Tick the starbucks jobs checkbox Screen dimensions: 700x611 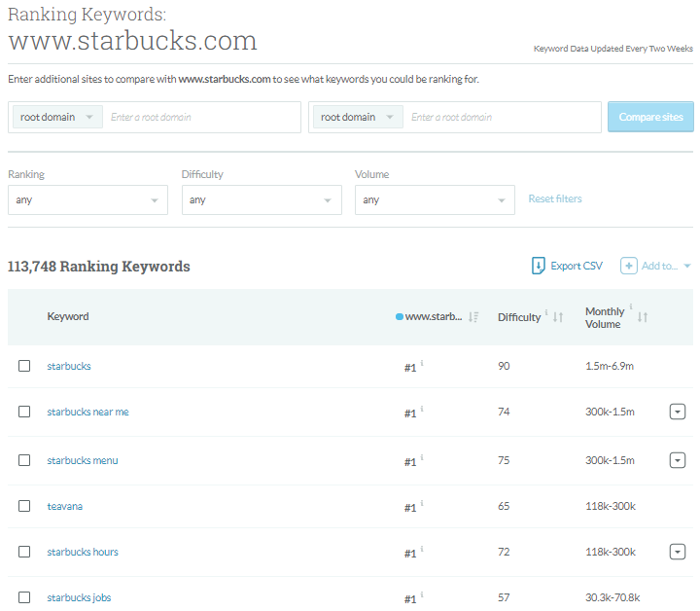click(x=24, y=597)
